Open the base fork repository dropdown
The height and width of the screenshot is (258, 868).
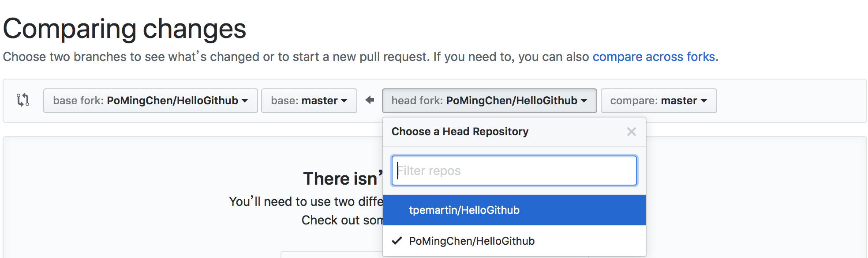[x=150, y=101]
